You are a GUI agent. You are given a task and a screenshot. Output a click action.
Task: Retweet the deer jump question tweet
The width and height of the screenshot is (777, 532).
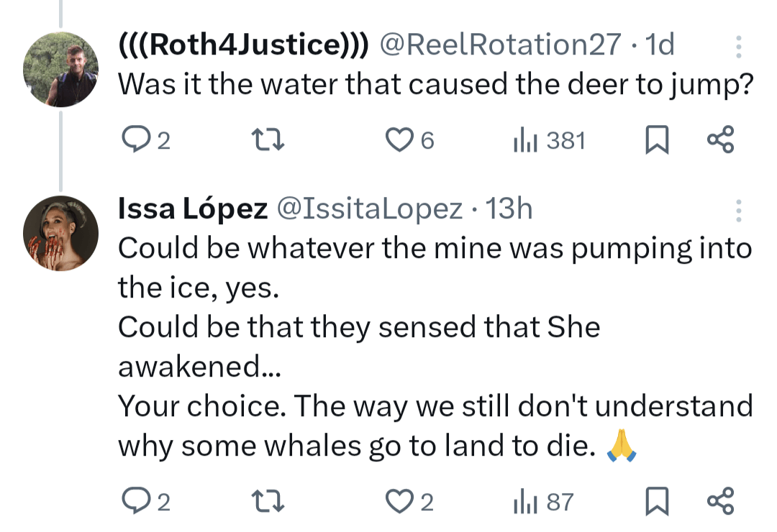(271, 141)
